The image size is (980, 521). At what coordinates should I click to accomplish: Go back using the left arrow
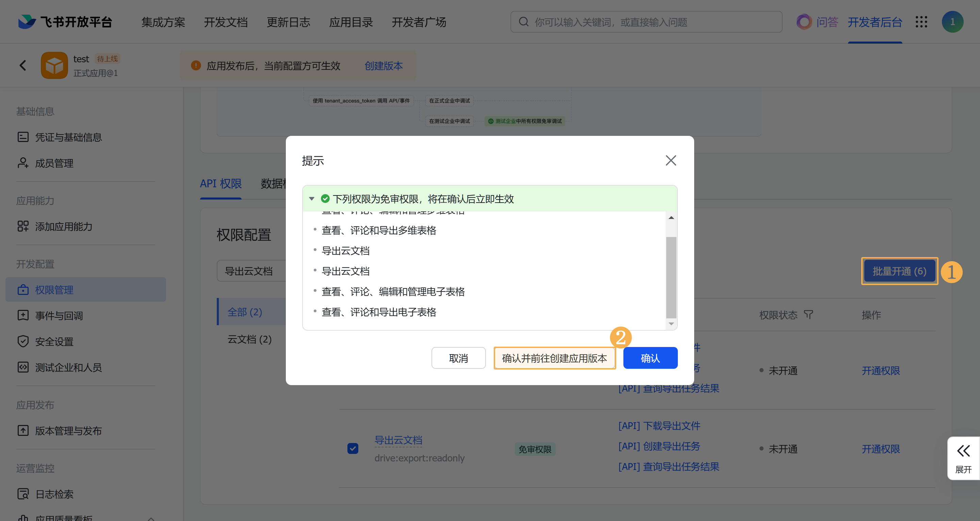point(23,65)
